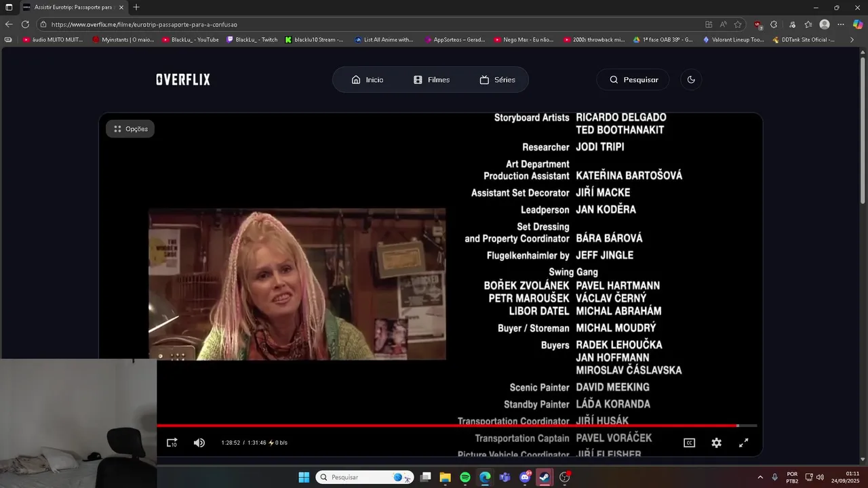Click taskbar Pesquisar search box
868x488 pixels.
[x=365, y=477]
